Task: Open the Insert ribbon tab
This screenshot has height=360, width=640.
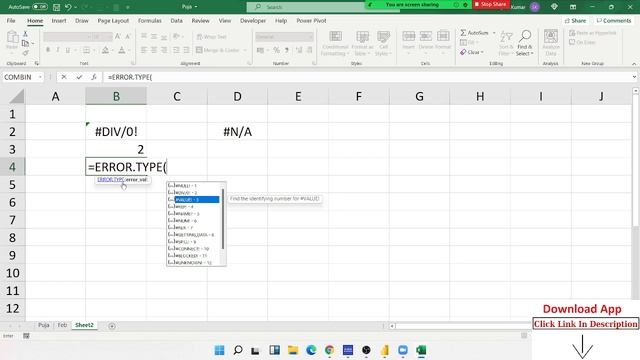Action: tap(59, 20)
